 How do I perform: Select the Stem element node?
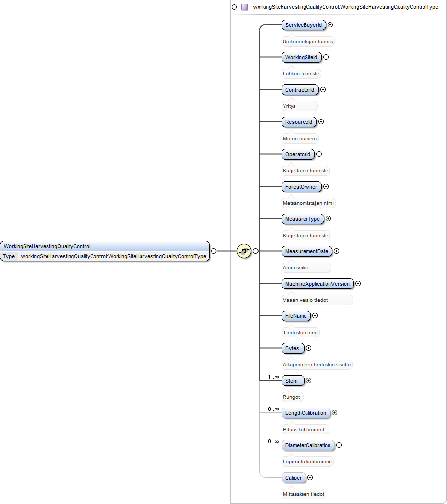point(293,381)
